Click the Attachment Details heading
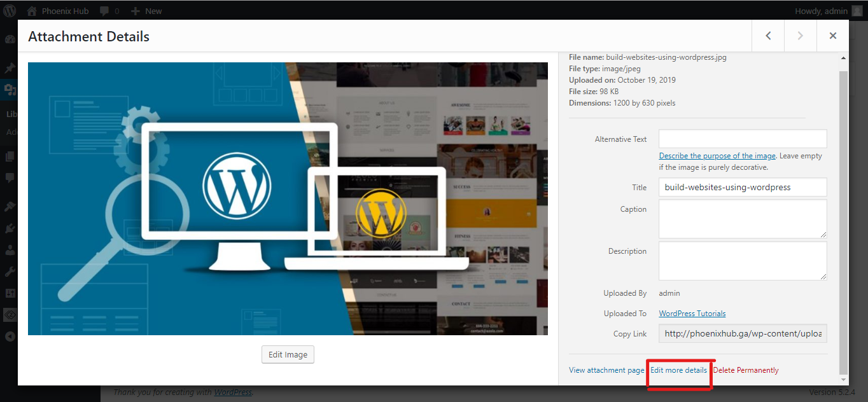The height and width of the screenshot is (402, 868). [89, 36]
